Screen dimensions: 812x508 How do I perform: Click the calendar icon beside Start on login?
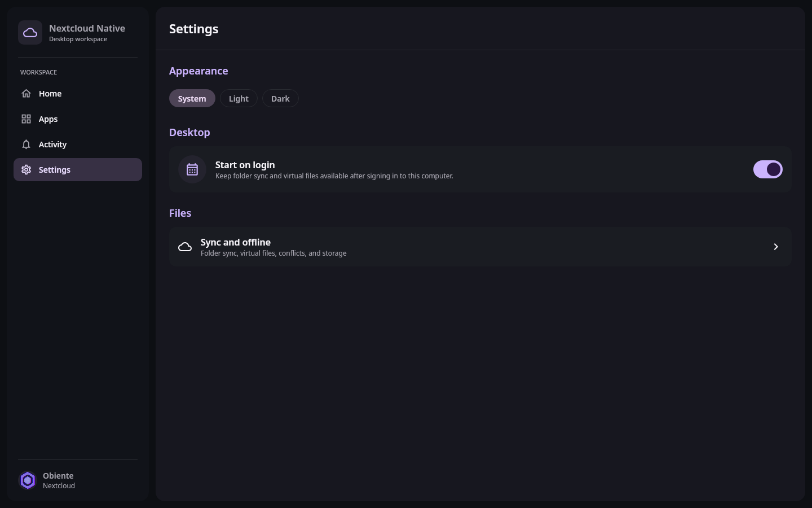tap(192, 169)
